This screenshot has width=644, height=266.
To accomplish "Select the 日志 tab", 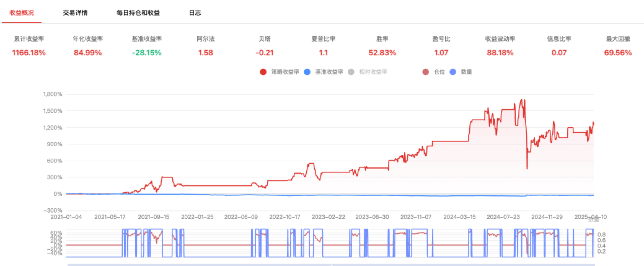I will click(x=195, y=13).
